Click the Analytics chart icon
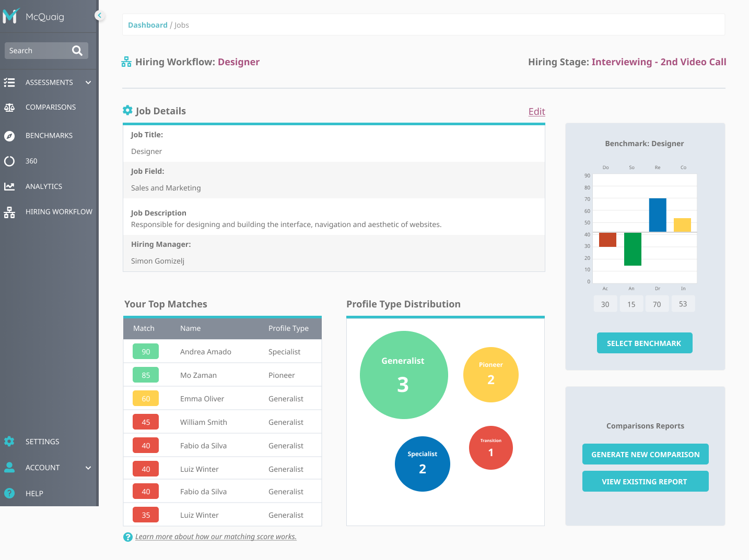This screenshot has width=749, height=560. pos(9,186)
